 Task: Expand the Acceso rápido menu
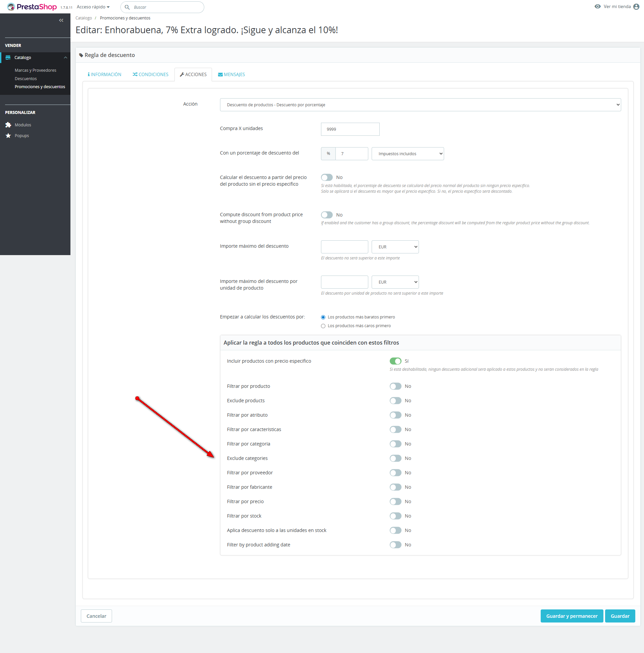point(93,7)
